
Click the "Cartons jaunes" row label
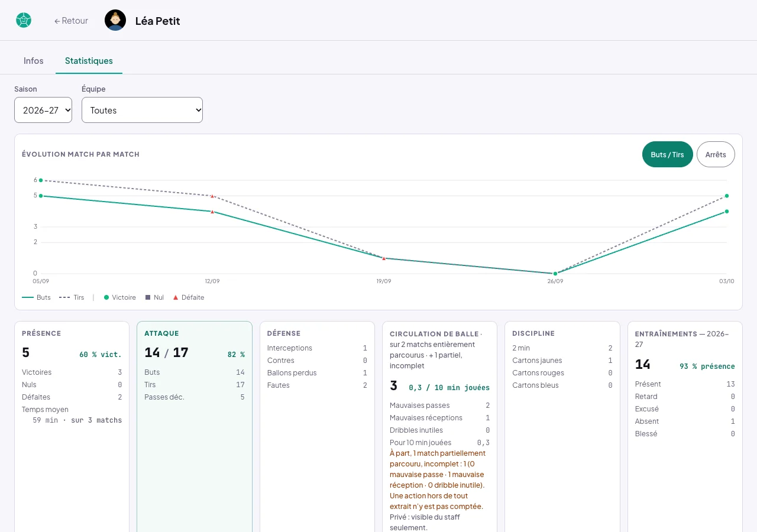(538, 361)
